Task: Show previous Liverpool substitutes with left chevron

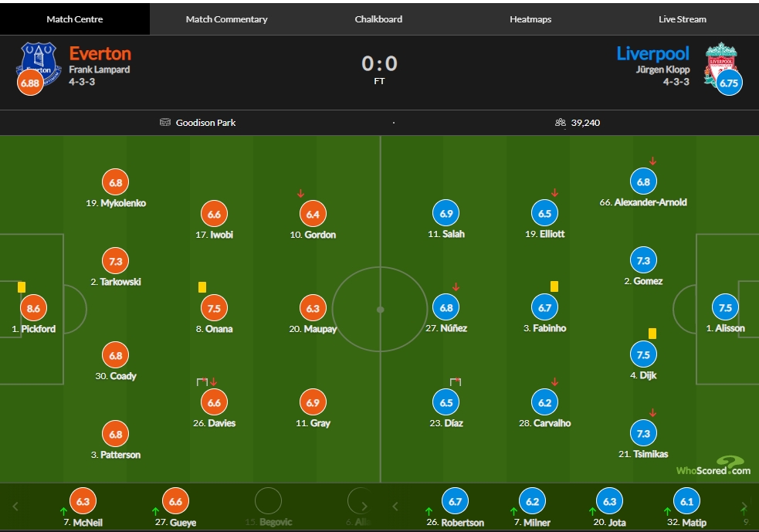Action: [x=395, y=507]
